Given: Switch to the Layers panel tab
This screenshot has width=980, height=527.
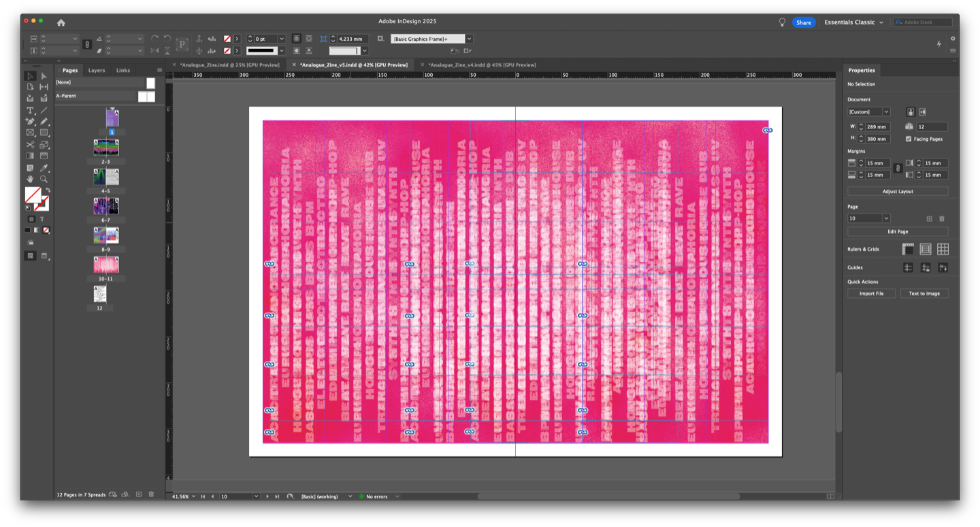Looking at the screenshot, I should pos(97,70).
